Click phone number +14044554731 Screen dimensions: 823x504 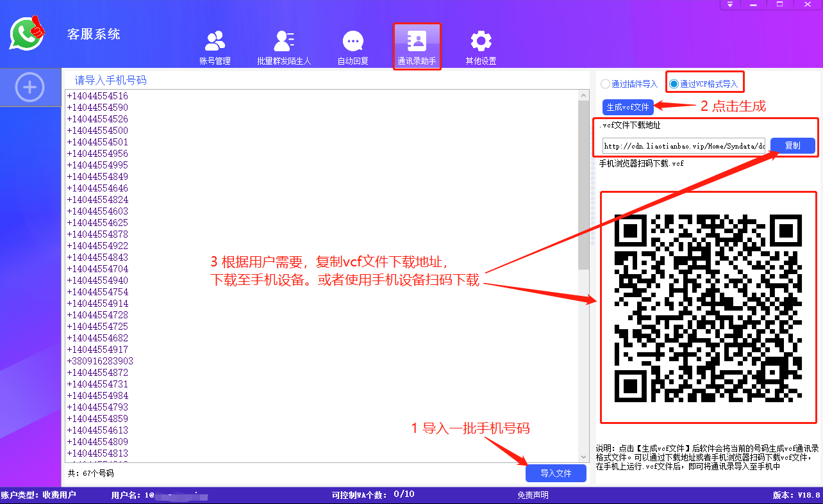(97, 384)
